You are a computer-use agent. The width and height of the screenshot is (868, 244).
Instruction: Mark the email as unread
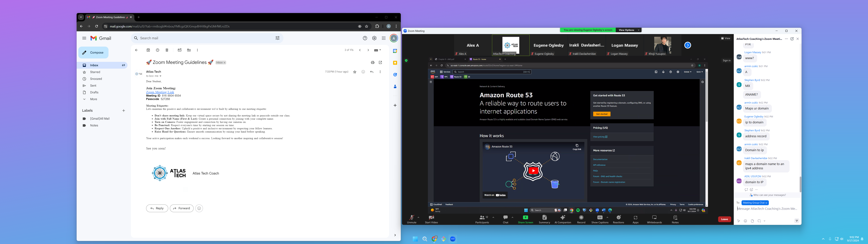click(x=180, y=50)
